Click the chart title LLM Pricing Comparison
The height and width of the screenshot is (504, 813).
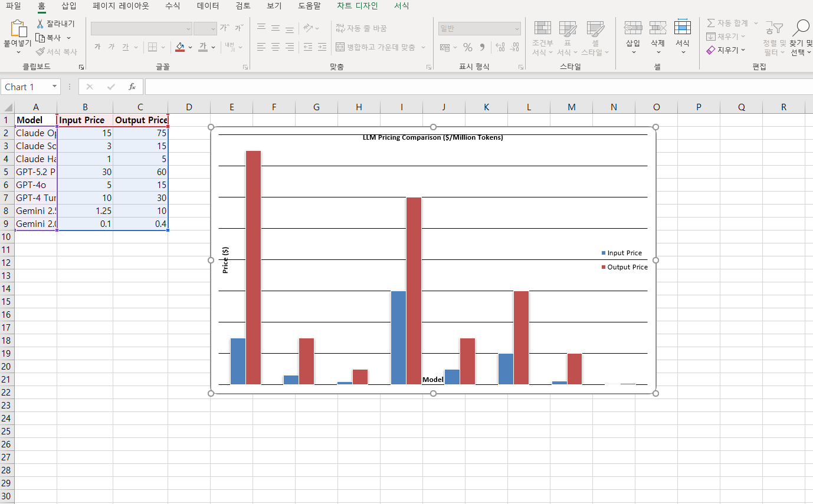pyautogui.click(x=432, y=137)
